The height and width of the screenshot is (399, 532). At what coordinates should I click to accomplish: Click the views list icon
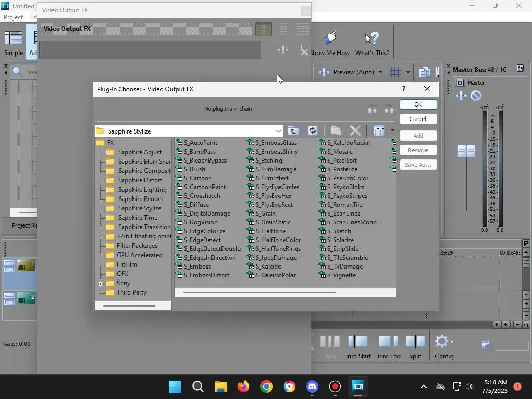379,130
